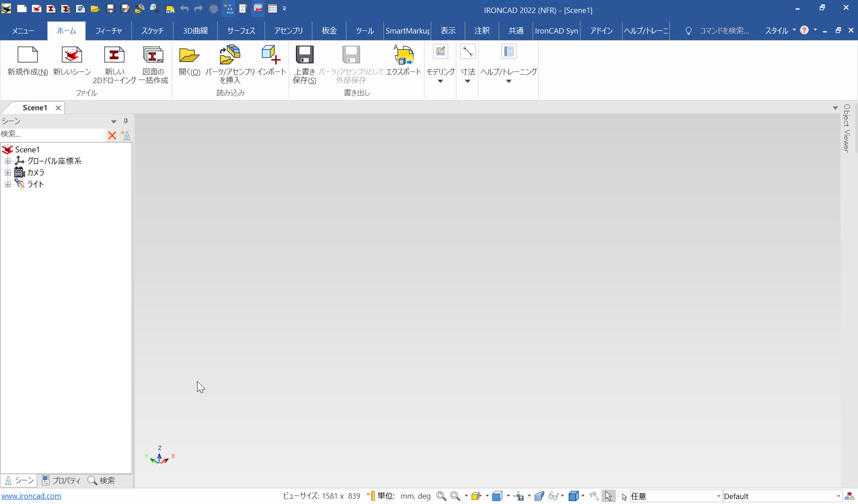Screen dimensions: 858x504
Task: Switch to the プロパティ bottom tab
Action: click(x=61, y=480)
